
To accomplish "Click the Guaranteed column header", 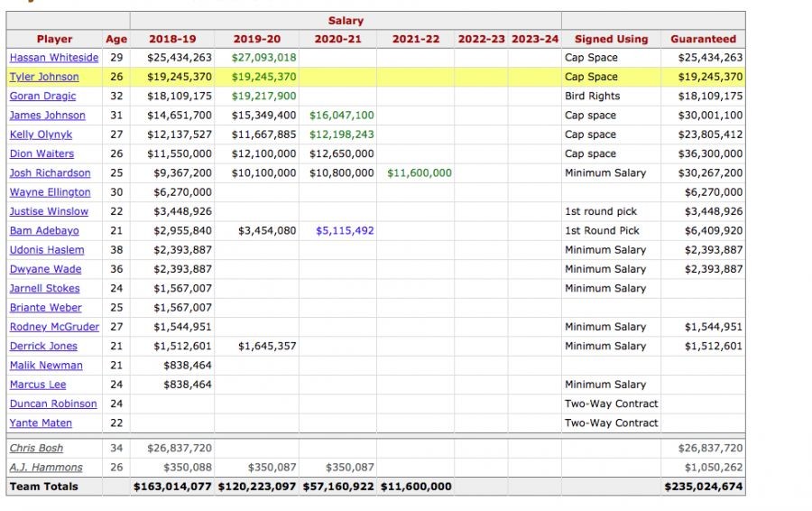I will click(x=703, y=39).
